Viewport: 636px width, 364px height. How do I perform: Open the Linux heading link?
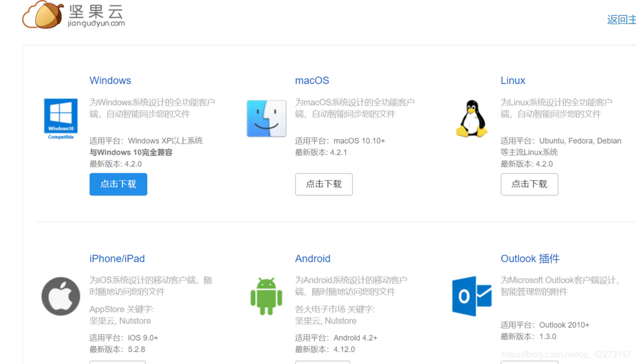(513, 81)
